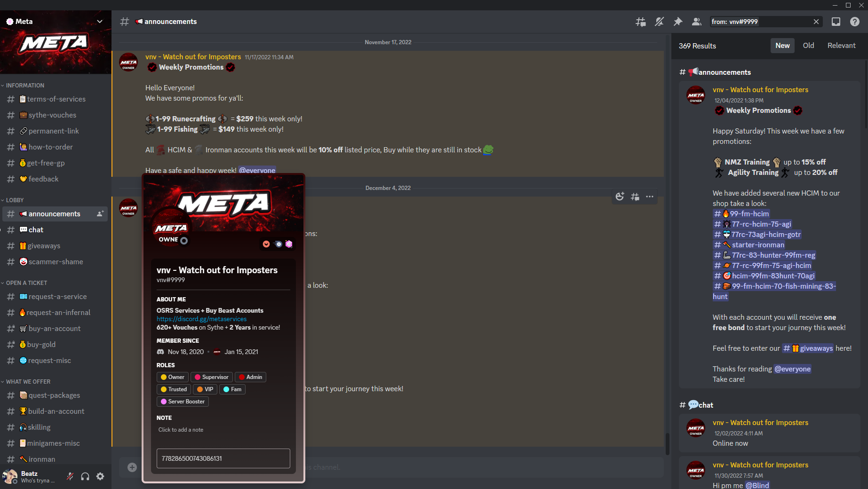Open the scammer-shame channel
Screen dimensions: 868x489
56,262
